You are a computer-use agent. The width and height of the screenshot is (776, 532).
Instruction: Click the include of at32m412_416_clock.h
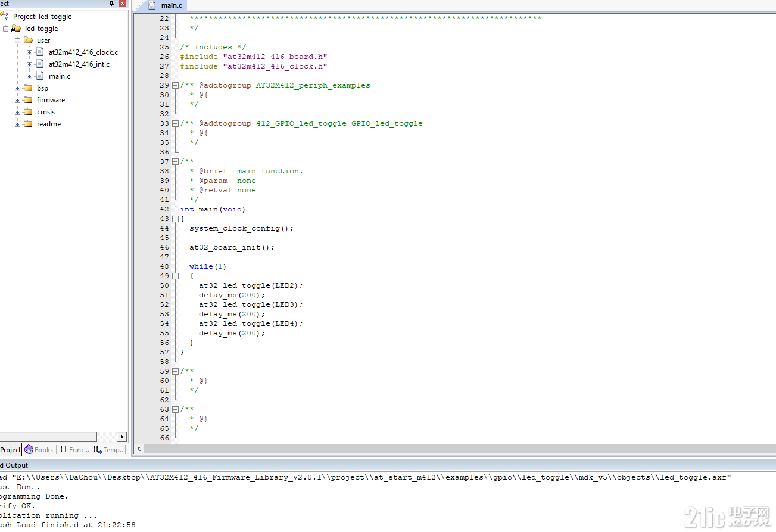tap(254, 66)
